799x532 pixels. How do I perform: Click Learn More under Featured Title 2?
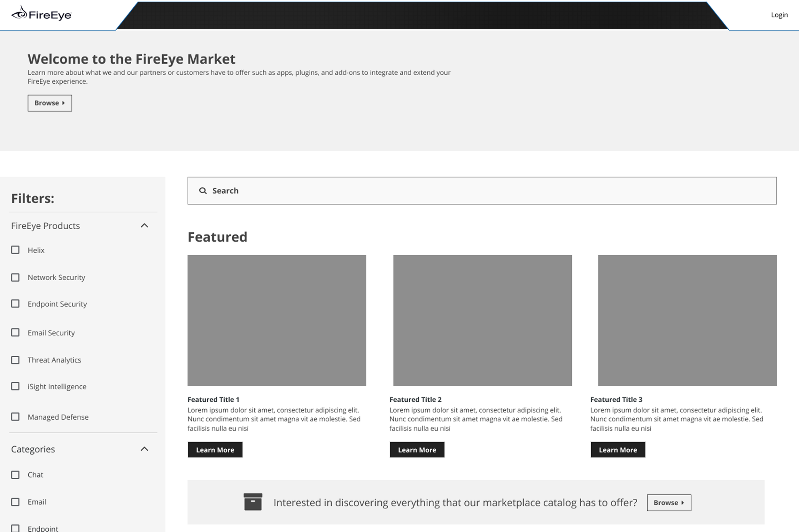point(417,450)
